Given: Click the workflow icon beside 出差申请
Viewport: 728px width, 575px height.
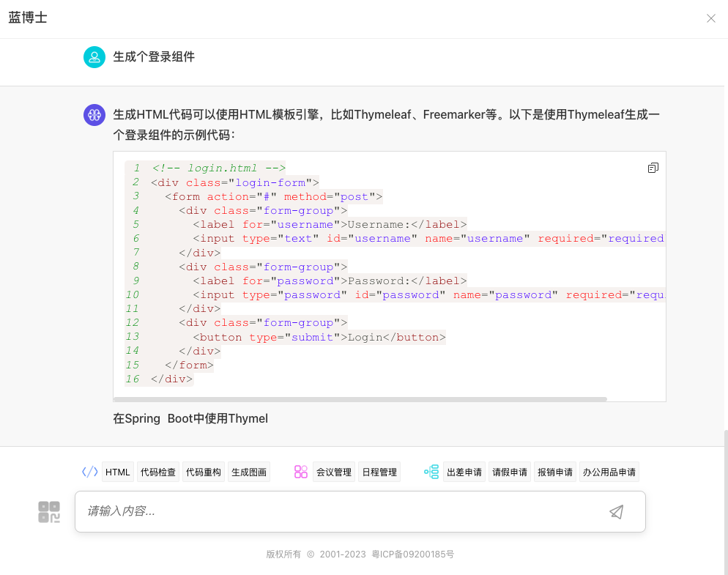Looking at the screenshot, I should 431,472.
